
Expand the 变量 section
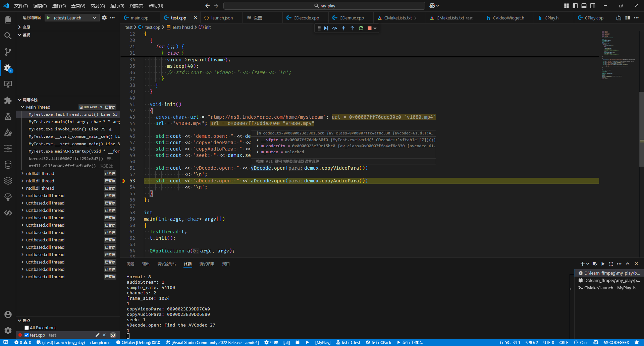[x=26, y=27]
